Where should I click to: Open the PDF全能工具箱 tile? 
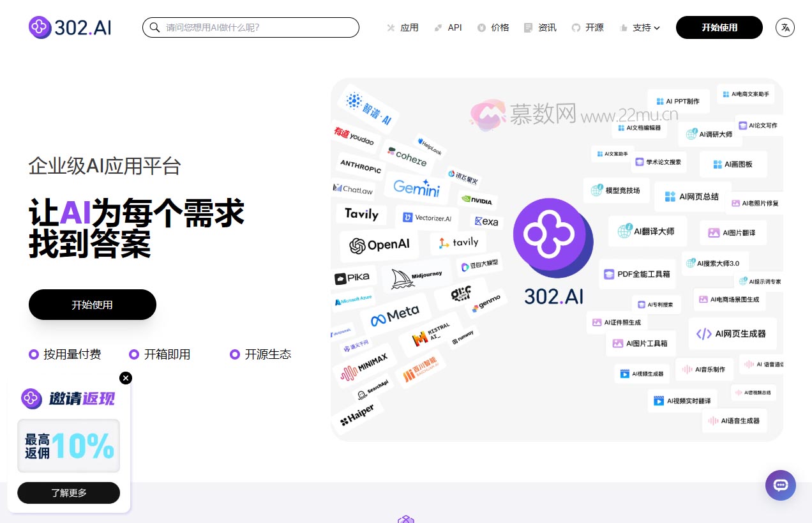tap(636, 274)
